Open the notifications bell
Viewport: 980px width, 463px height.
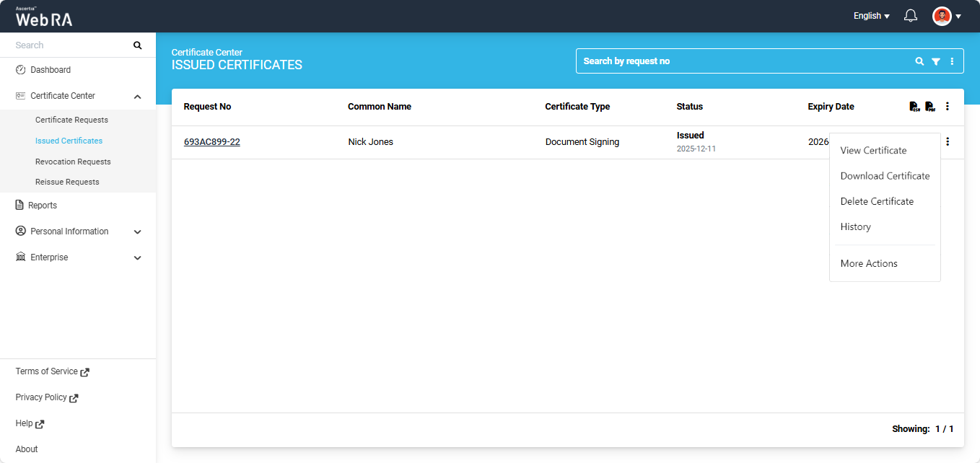coord(911,16)
